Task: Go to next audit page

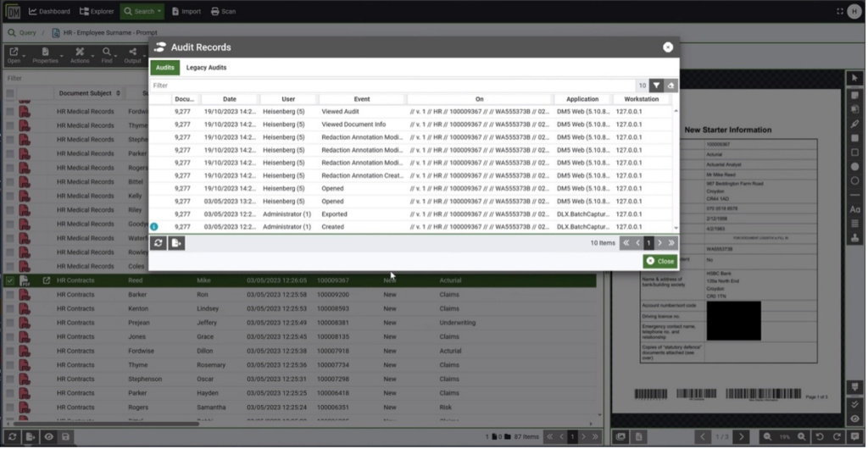Action: point(659,243)
